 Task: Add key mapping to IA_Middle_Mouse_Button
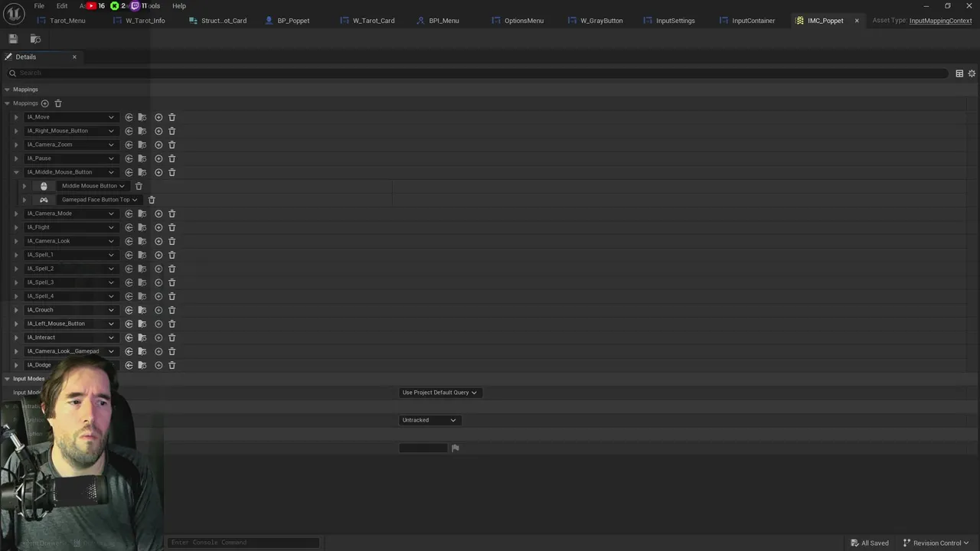coord(158,172)
